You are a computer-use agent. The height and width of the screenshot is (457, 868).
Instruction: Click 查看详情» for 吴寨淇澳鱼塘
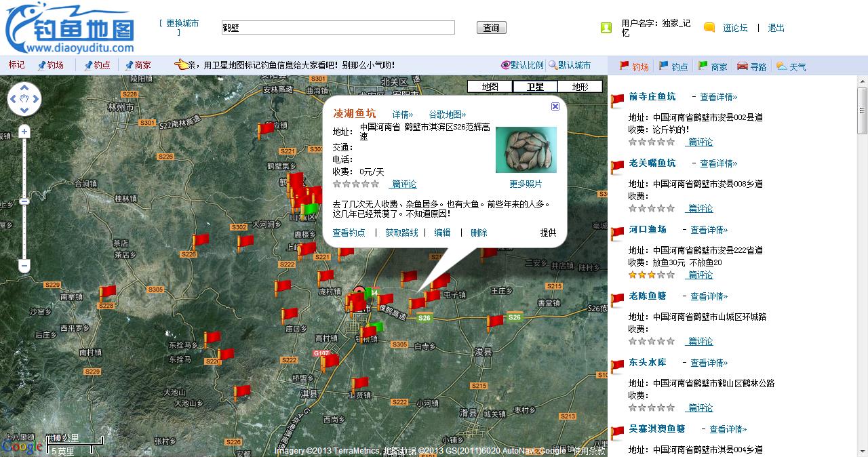(728, 429)
